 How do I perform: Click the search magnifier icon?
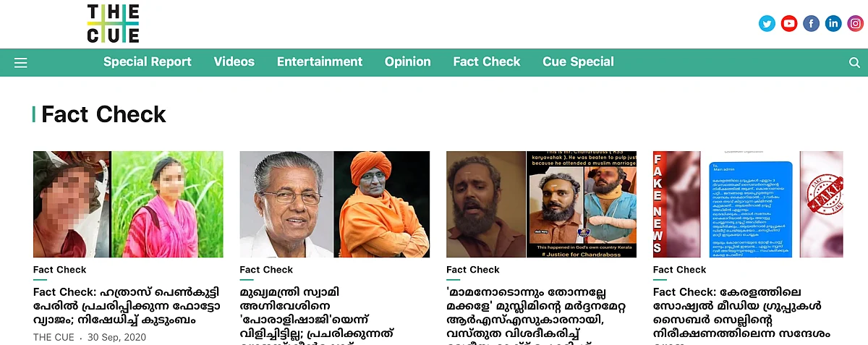coord(854,63)
